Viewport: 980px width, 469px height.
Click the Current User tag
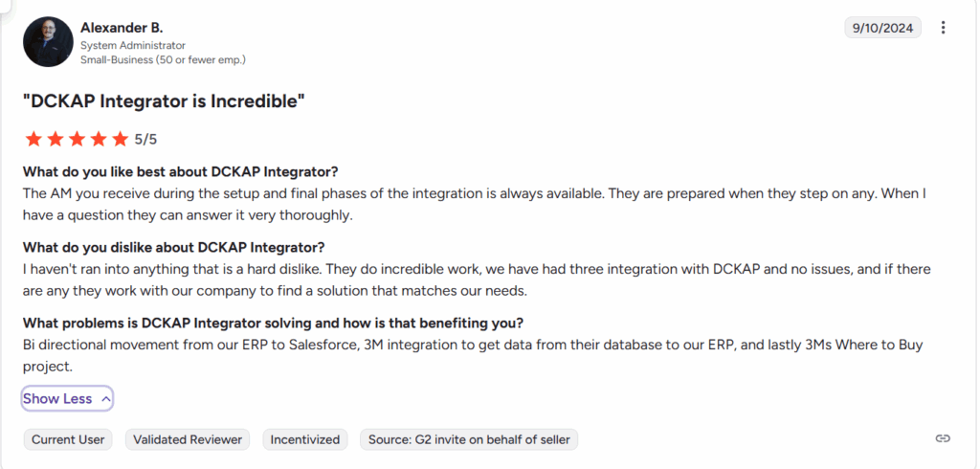tap(68, 439)
